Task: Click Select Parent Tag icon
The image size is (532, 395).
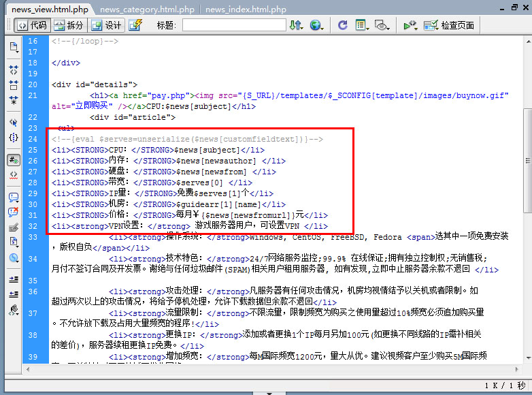Action: point(14,123)
